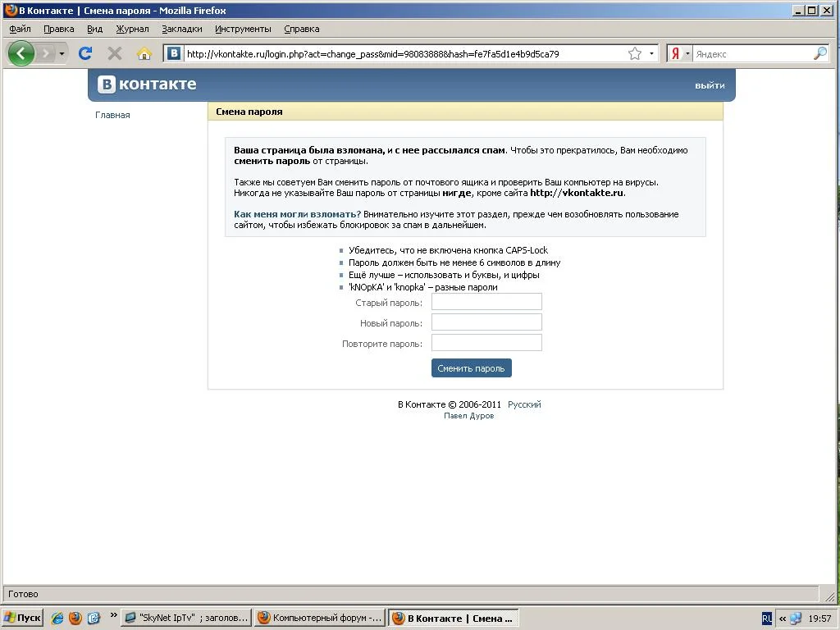
Task: Click 'В Контакте © 2006-2011' footer text
Action: pyautogui.click(x=449, y=404)
